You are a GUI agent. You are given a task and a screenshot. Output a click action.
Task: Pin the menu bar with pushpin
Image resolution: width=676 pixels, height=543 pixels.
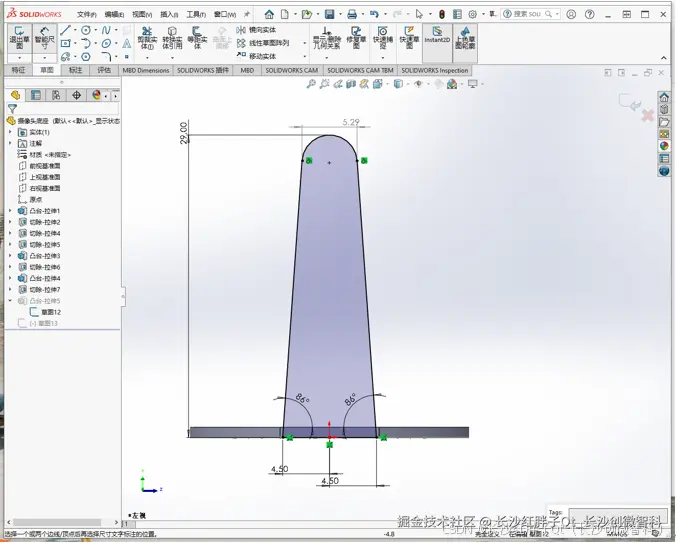coord(247,14)
